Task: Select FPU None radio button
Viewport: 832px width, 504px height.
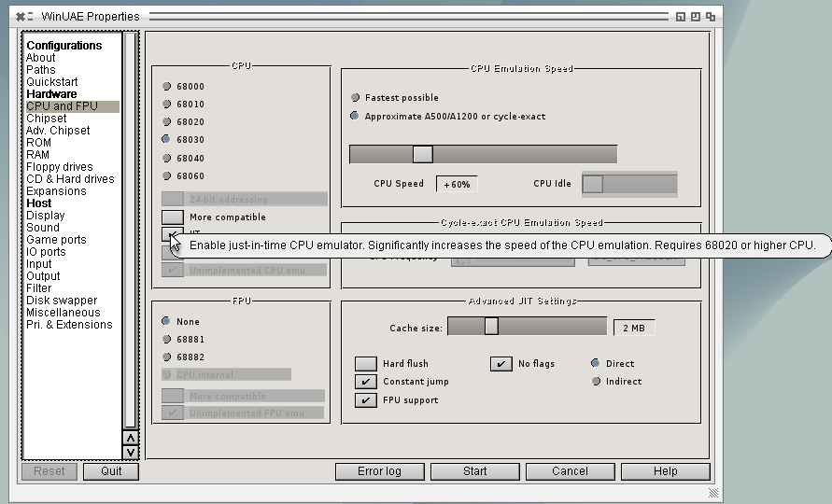Action: pos(166,321)
